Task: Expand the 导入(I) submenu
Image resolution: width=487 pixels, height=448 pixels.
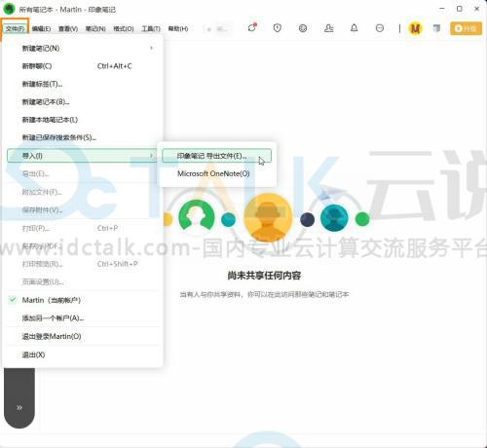Action: coord(82,156)
